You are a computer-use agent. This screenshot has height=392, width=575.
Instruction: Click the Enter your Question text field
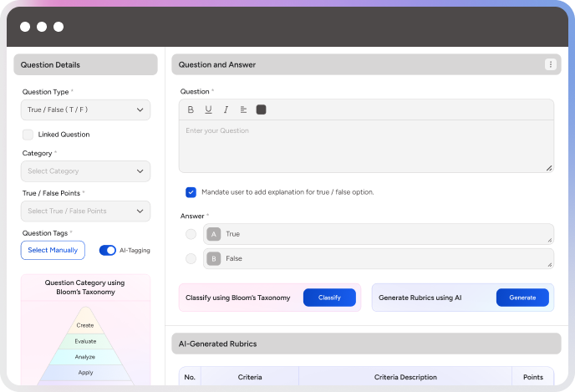point(366,145)
